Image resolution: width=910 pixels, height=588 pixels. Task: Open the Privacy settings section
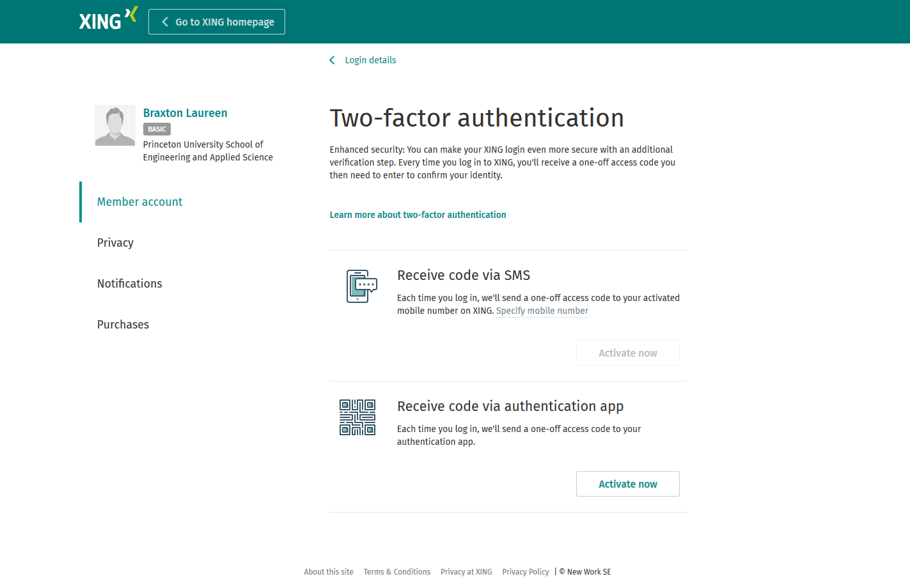pyautogui.click(x=115, y=243)
